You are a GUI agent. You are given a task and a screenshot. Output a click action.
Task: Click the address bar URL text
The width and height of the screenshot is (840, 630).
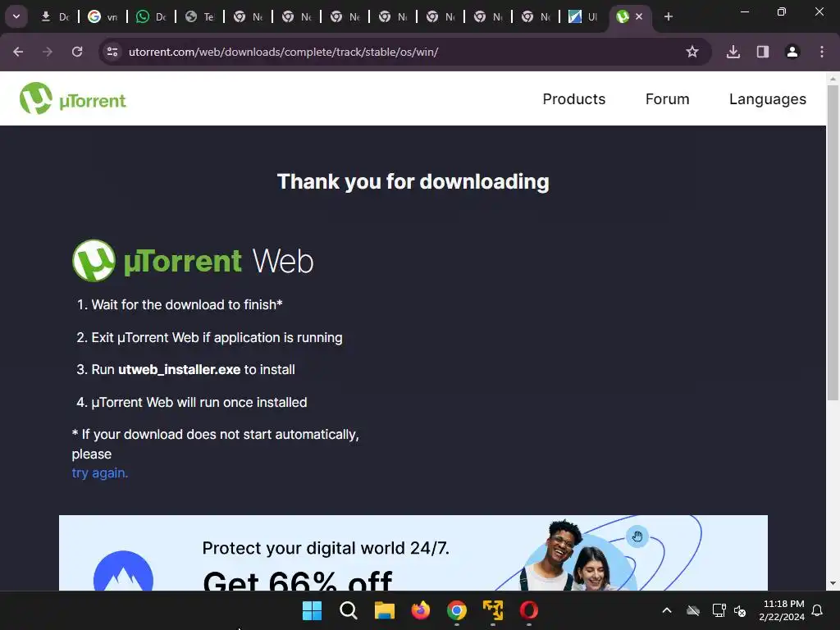tap(283, 52)
